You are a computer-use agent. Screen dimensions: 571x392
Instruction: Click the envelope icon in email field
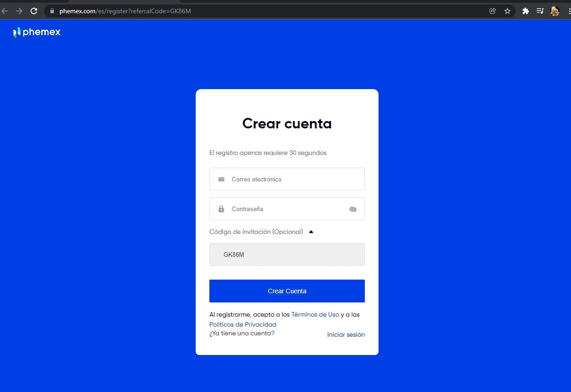coord(221,179)
